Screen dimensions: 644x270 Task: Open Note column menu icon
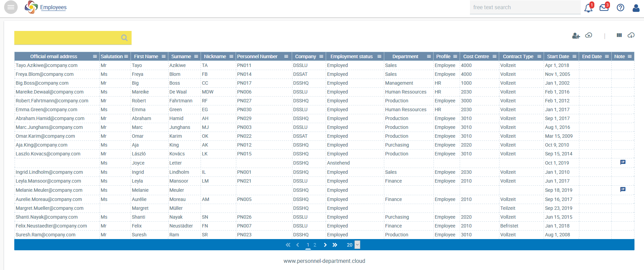[x=630, y=56]
